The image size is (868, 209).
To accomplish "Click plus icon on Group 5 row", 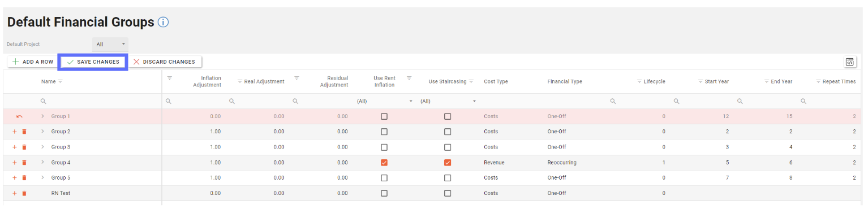I will coord(15,178).
